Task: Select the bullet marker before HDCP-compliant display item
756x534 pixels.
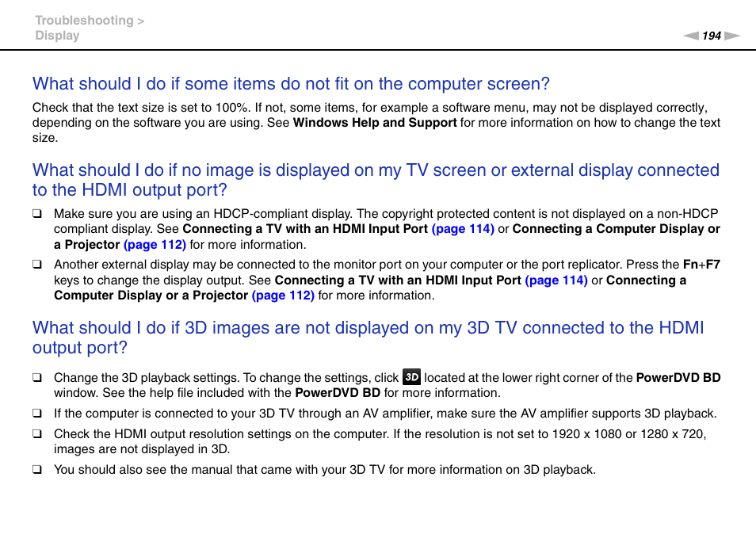Action: (36, 213)
